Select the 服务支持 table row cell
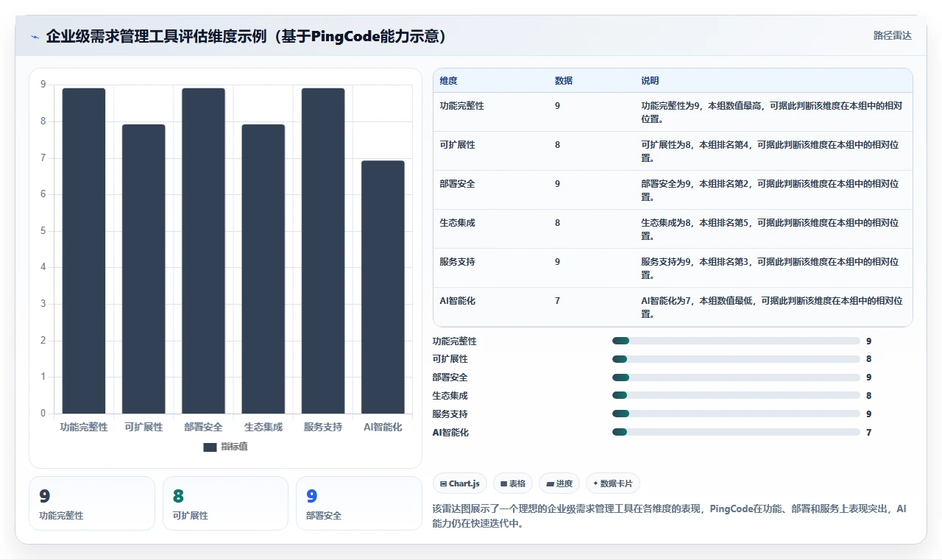Viewport: 942px width, 560px height. [x=458, y=262]
